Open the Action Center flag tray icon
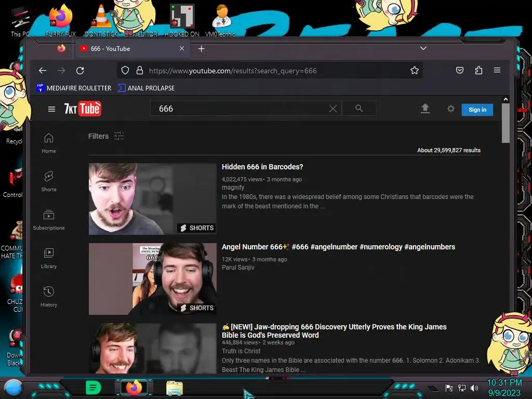 pos(449,388)
